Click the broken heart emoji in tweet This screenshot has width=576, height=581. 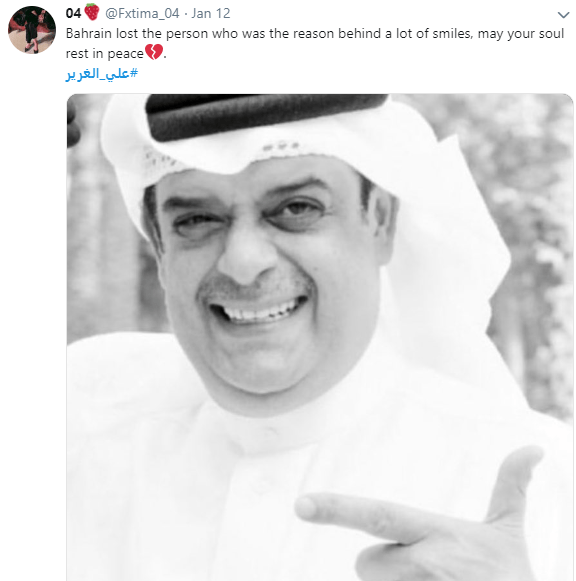click(154, 52)
